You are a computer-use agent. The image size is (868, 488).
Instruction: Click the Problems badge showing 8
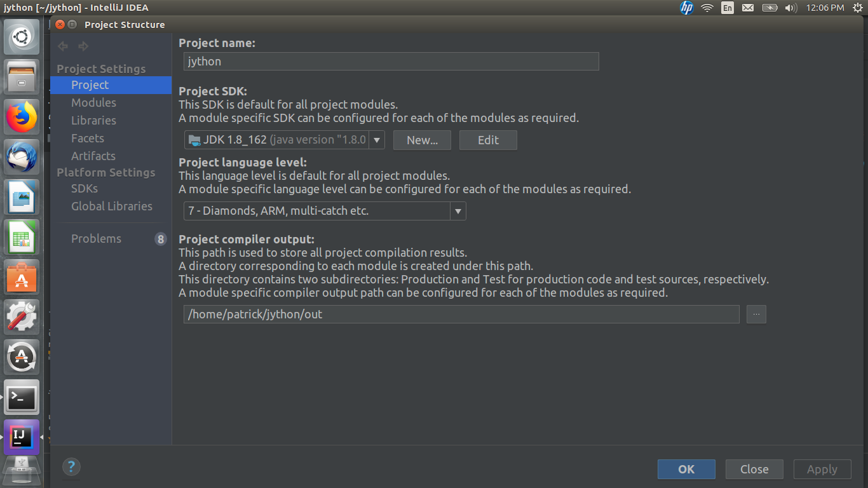pos(159,238)
